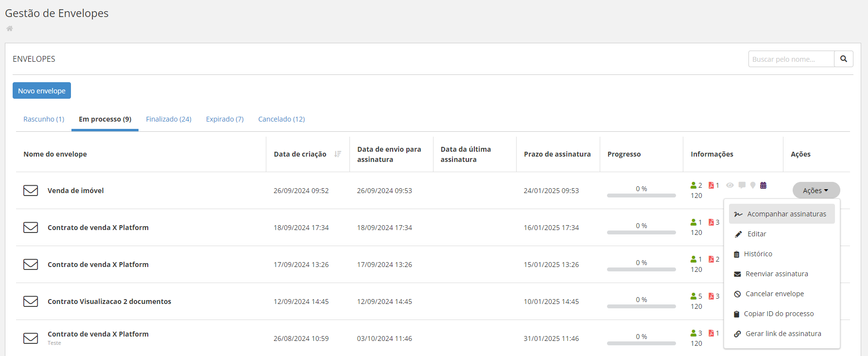The image size is (868, 356).
Task: Select Cancelar envelope option
Action: coord(774,294)
